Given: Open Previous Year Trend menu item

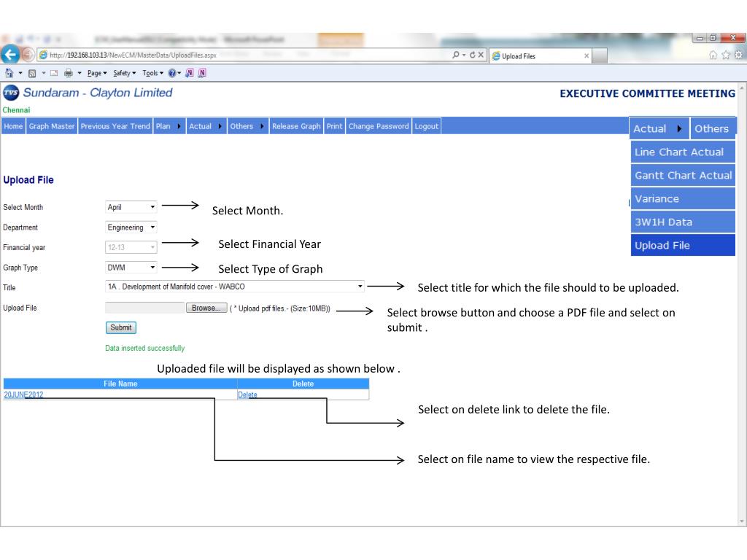Looking at the screenshot, I should (x=115, y=126).
